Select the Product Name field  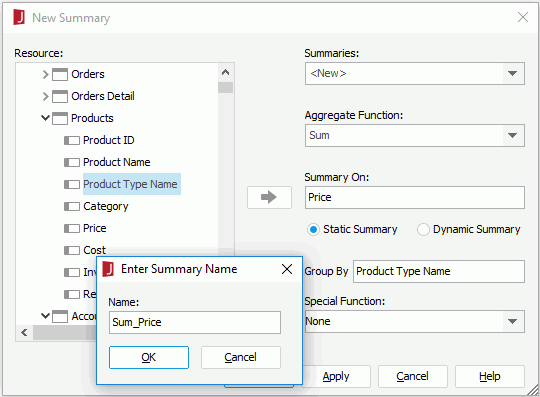click(x=117, y=163)
